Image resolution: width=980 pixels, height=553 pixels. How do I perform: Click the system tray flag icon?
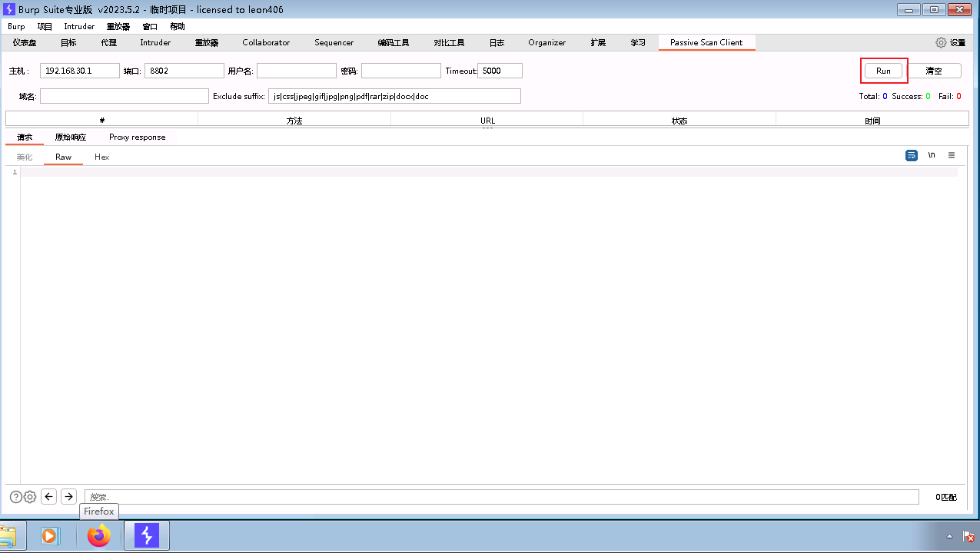(x=969, y=537)
